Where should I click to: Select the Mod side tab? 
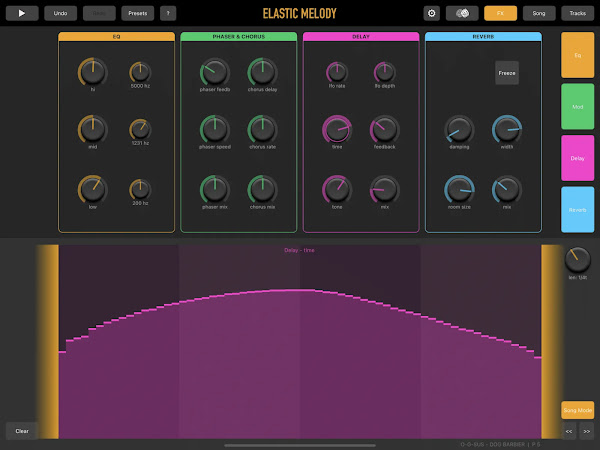[578, 107]
